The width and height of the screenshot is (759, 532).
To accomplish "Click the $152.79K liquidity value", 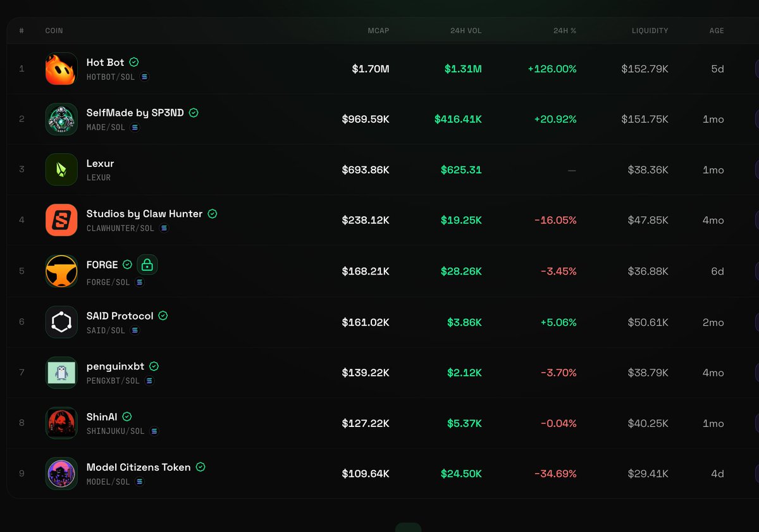I will click(x=645, y=68).
